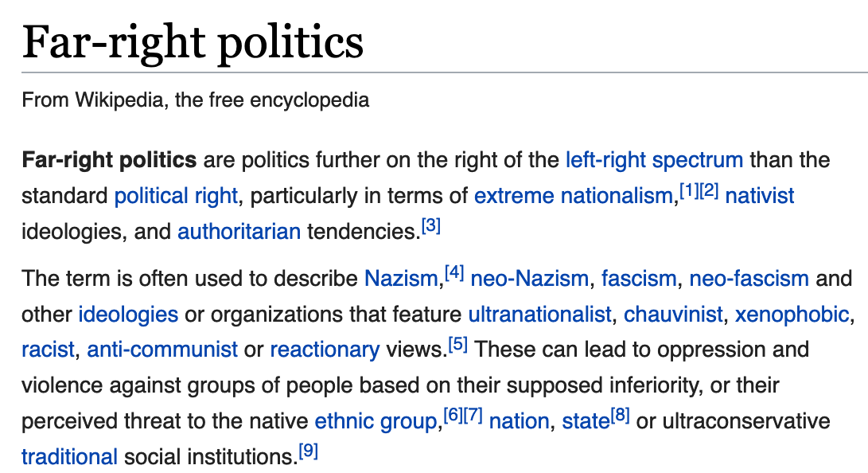Open the anti-communist link

click(162, 350)
